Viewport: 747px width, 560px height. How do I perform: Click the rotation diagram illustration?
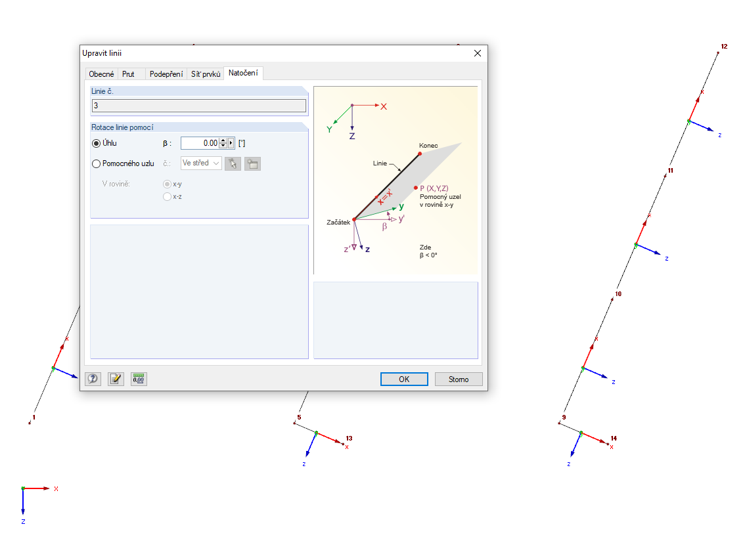point(396,180)
